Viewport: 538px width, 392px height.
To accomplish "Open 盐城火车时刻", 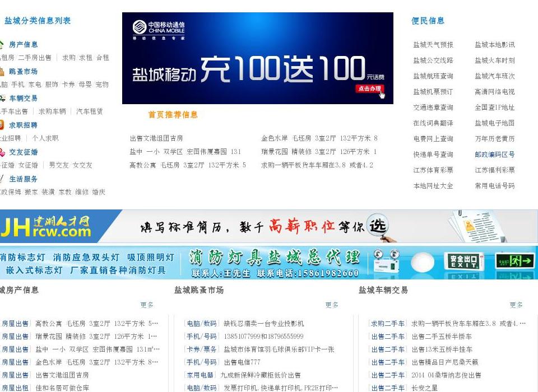I will click(x=495, y=60).
